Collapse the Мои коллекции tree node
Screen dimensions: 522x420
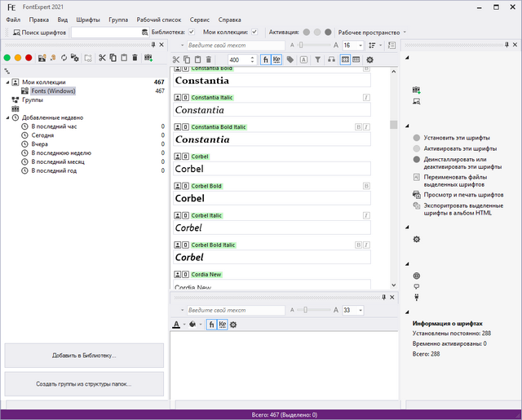pyautogui.click(x=7, y=82)
